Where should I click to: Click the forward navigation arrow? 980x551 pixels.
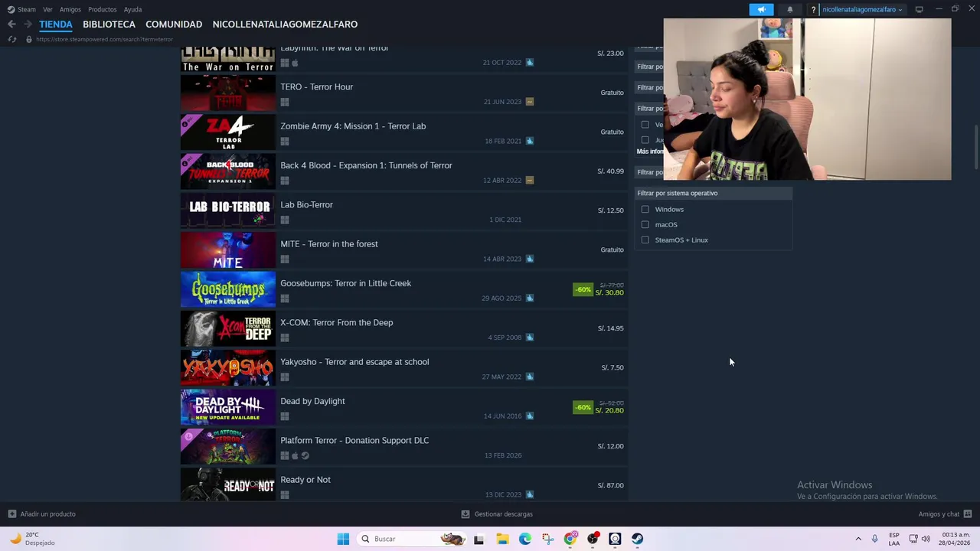(x=28, y=24)
